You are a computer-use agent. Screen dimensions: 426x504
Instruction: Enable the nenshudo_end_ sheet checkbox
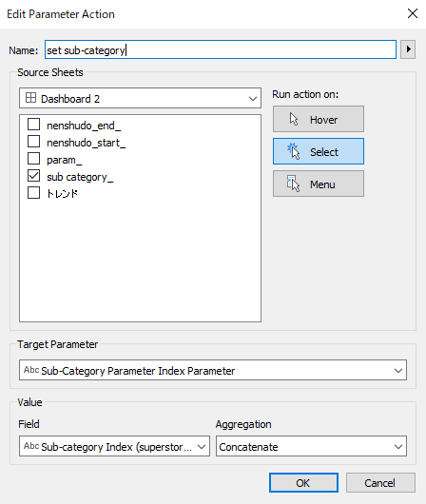34,124
